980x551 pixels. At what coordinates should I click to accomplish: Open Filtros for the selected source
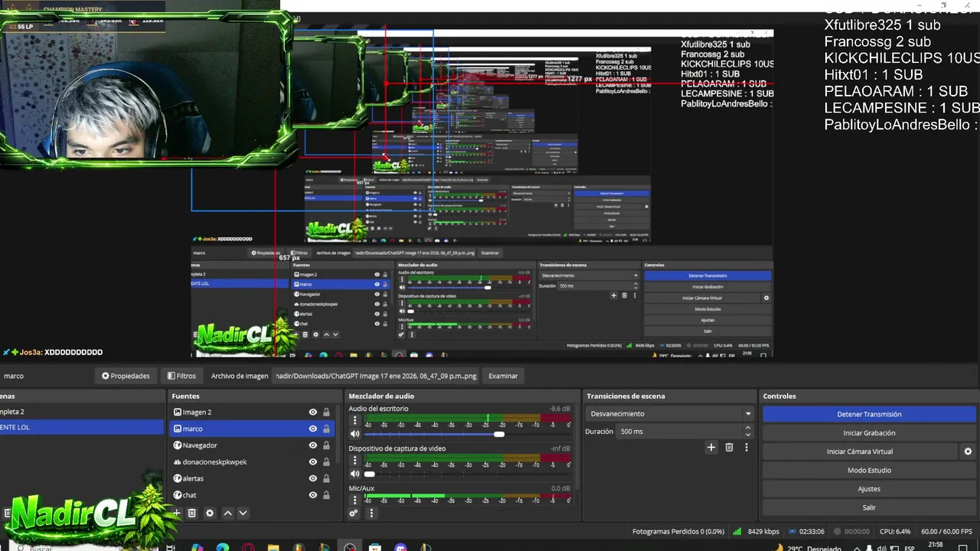[x=181, y=376]
